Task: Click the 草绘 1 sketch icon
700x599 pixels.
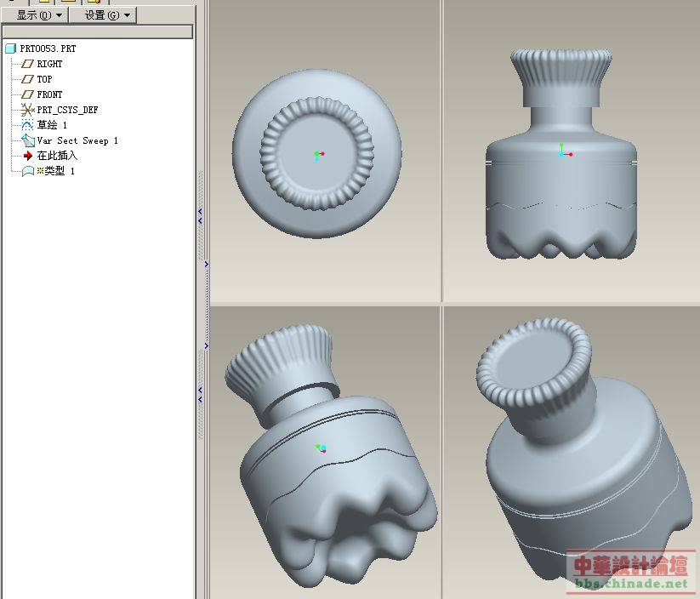Action: pyautogui.click(x=28, y=124)
